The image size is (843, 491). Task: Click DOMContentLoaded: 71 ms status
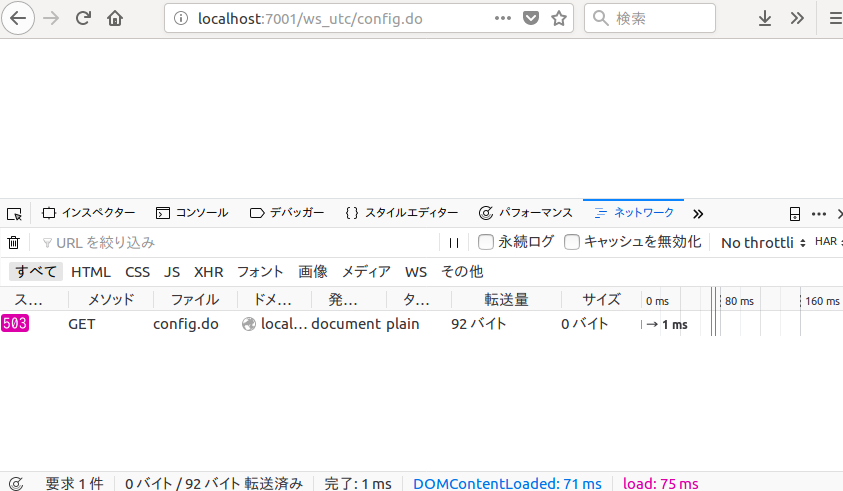507,483
